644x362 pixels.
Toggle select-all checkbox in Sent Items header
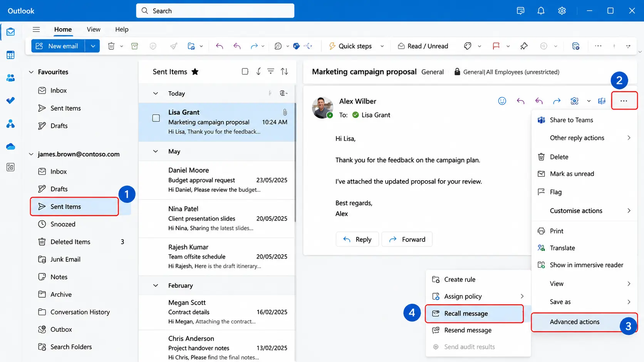245,71
